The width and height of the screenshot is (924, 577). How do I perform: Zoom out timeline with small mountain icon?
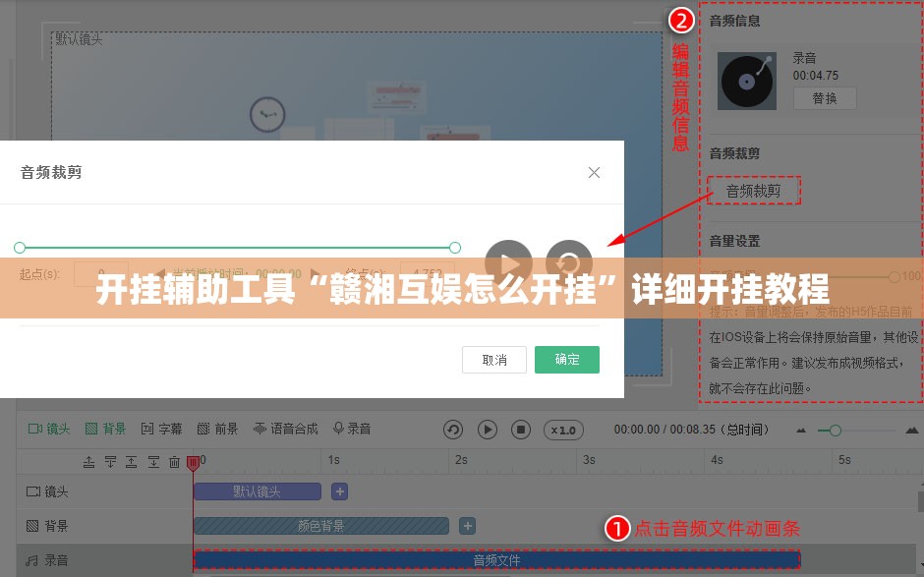click(801, 431)
